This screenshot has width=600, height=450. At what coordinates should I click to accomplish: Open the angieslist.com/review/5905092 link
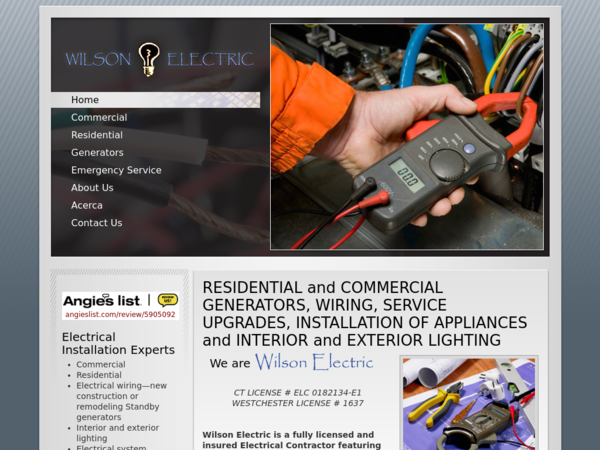click(x=120, y=315)
